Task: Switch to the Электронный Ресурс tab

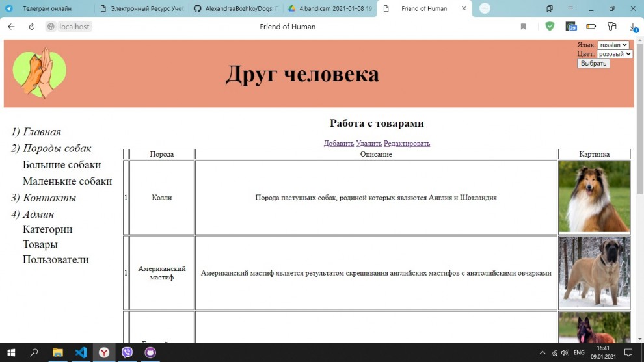Action: pos(141,8)
